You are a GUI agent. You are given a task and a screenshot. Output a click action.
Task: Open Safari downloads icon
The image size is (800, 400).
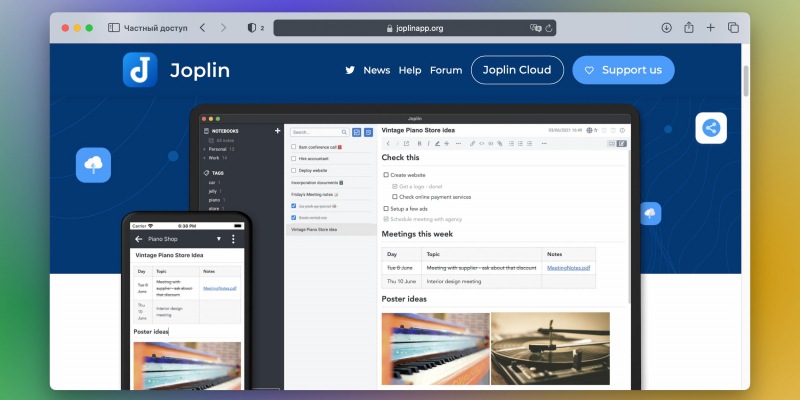click(x=666, y=28)
